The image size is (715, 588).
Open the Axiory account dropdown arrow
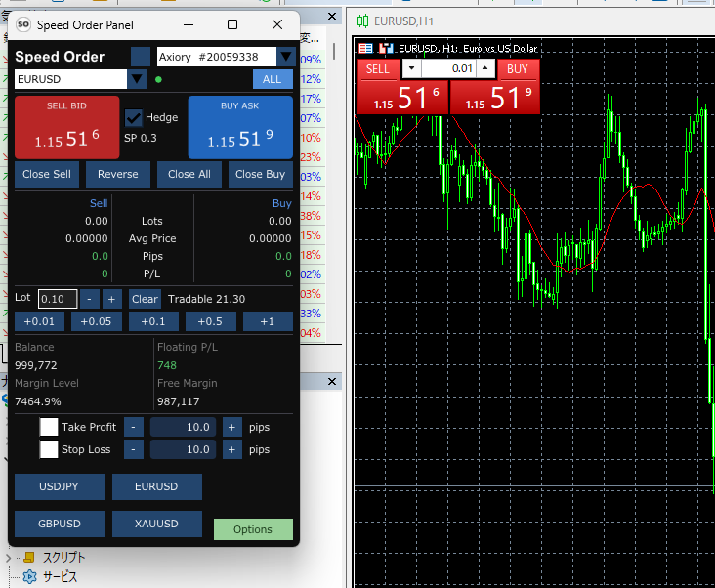point(286,57)
